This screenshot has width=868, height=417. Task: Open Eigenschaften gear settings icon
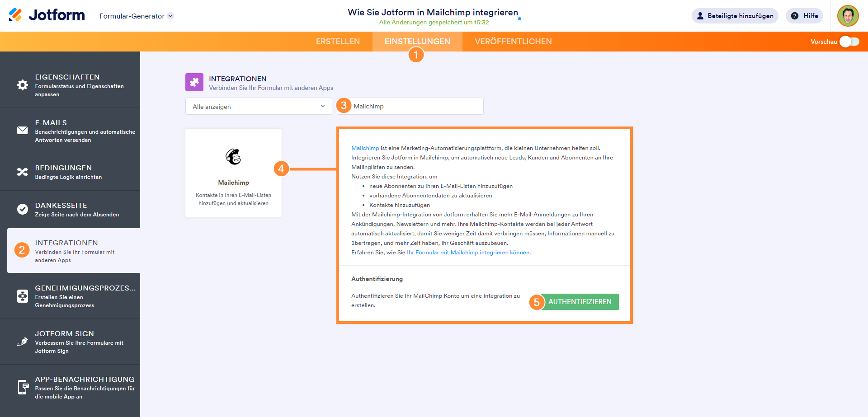pyautogui.click(x=23, y=85)
